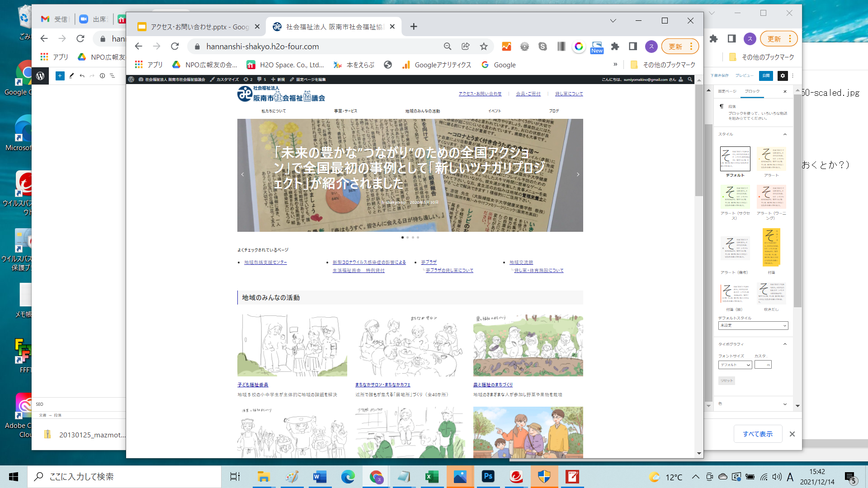Close the editor settings sidebar
The image size is (868, 488).
(x=785, y=92)
